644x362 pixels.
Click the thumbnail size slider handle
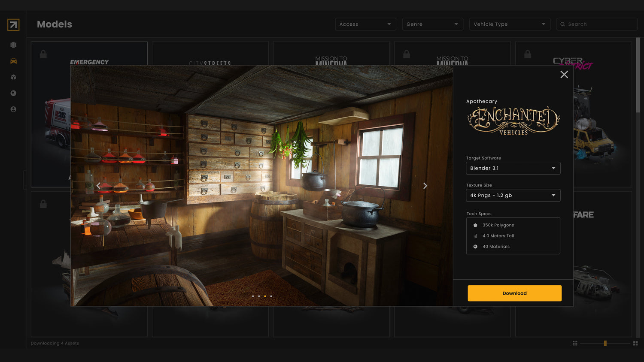[x=605, y=343]
